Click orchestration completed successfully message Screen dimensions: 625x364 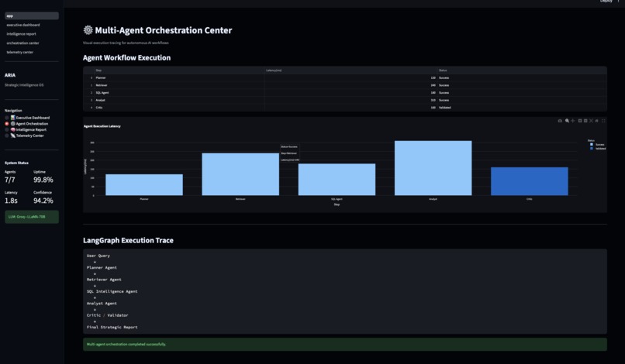coord(345,344)
